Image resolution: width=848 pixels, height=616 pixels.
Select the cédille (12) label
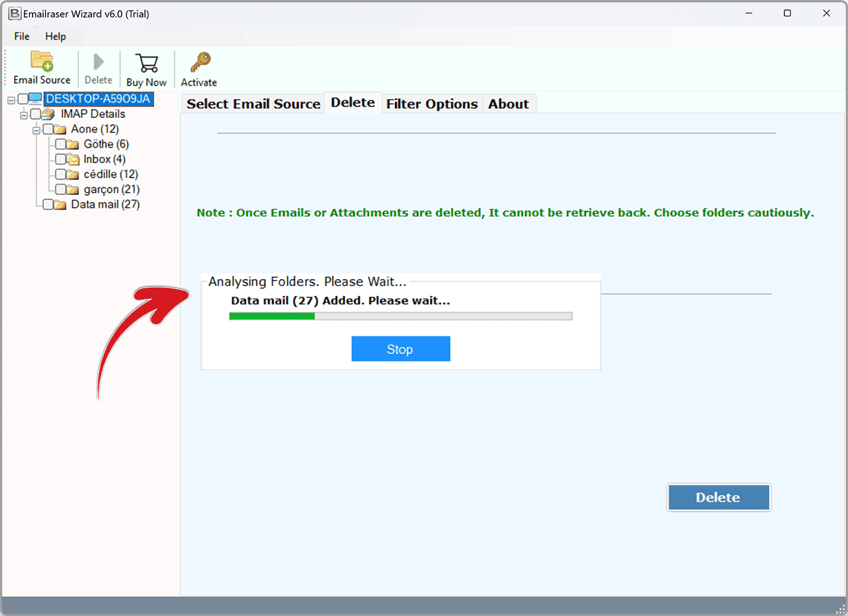(111, 174)
